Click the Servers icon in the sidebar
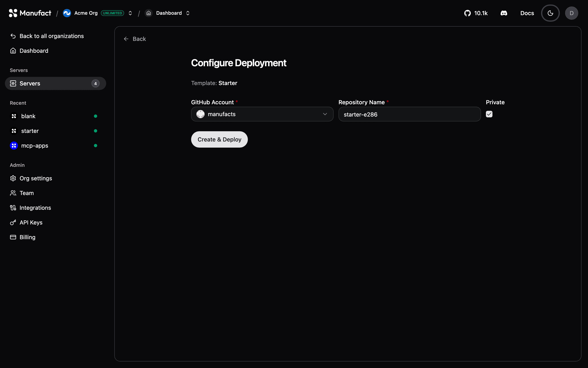Viewport: 588px width, 368px height. coord(13,83)
